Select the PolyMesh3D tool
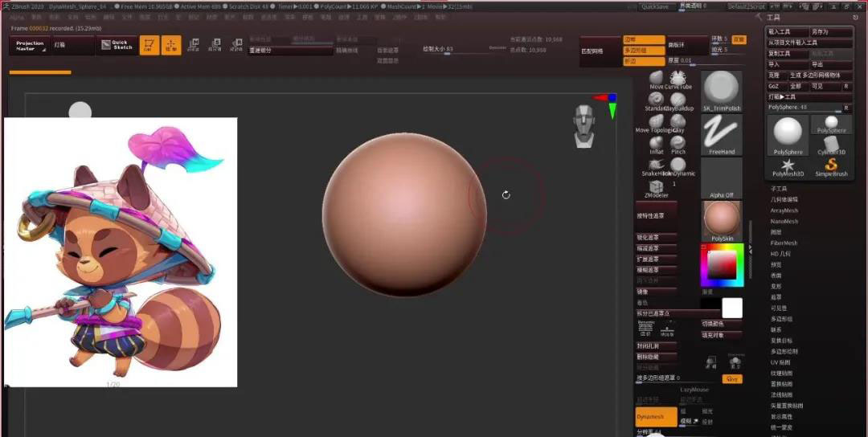The height and width of the screenshot is (437, 868). [x=788, y=168]
